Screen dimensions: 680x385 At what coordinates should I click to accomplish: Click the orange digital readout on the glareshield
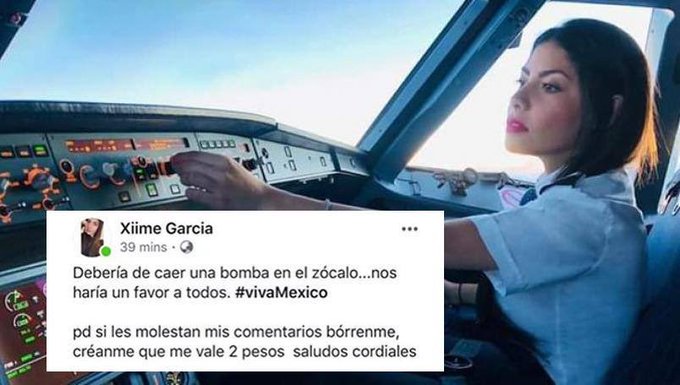pyautogui.click(x=126, y=145)
